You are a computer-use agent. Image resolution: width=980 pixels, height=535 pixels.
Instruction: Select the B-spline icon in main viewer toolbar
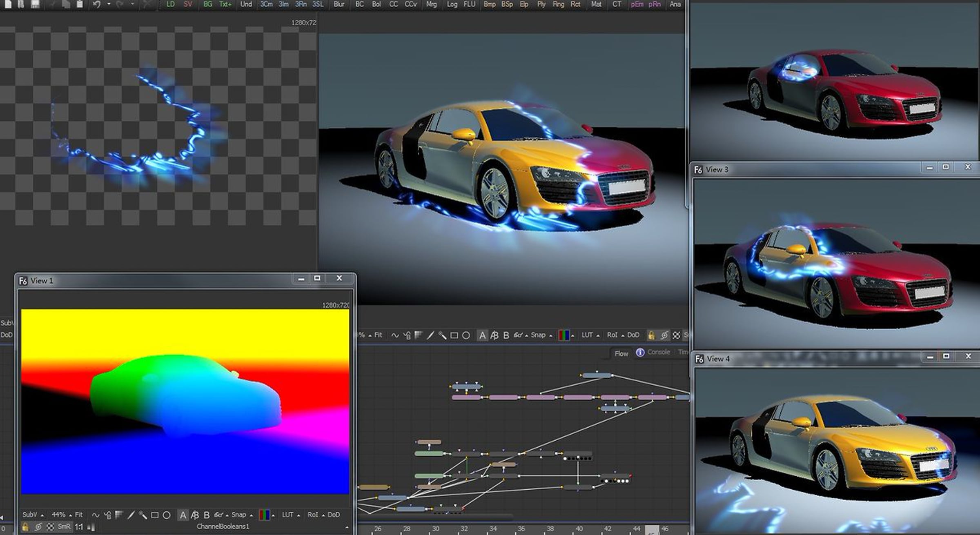[x=407, y=335]
